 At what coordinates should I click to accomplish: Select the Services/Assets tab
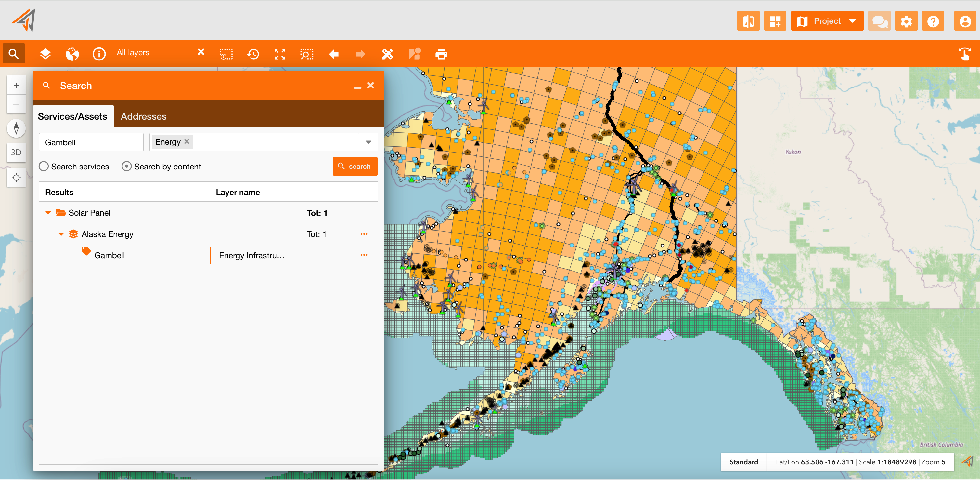[73, 116]
